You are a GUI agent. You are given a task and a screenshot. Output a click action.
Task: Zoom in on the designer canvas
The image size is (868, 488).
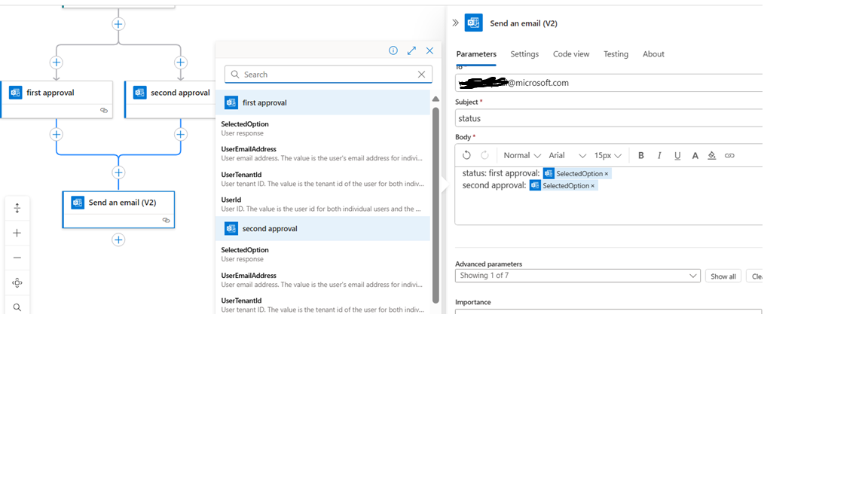(17, 233)
